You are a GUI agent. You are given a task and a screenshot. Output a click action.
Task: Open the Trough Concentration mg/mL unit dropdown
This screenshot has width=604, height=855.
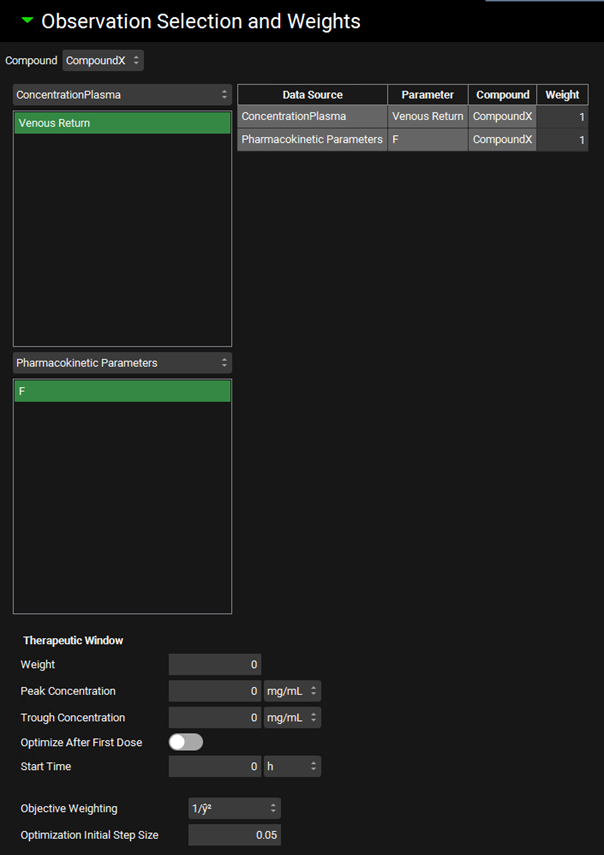(292, 718)
